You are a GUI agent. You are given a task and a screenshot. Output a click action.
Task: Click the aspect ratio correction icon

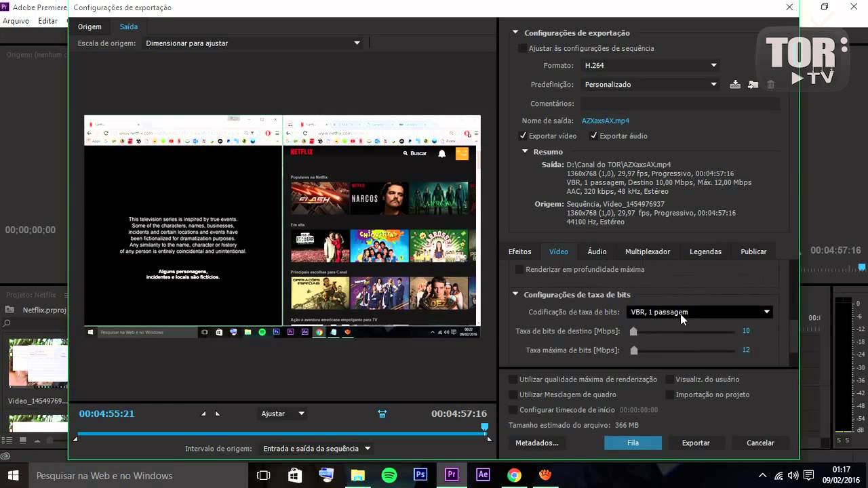tap(382, 413)
